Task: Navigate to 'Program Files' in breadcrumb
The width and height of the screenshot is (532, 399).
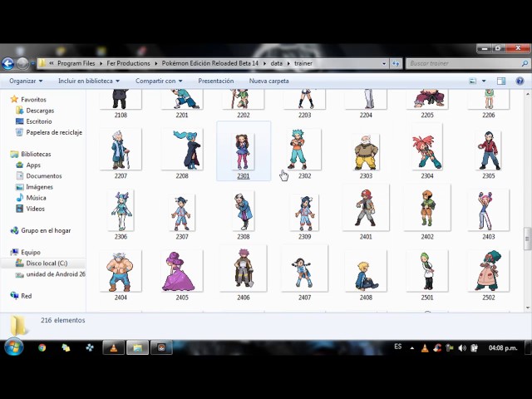Action: [76, 63]
